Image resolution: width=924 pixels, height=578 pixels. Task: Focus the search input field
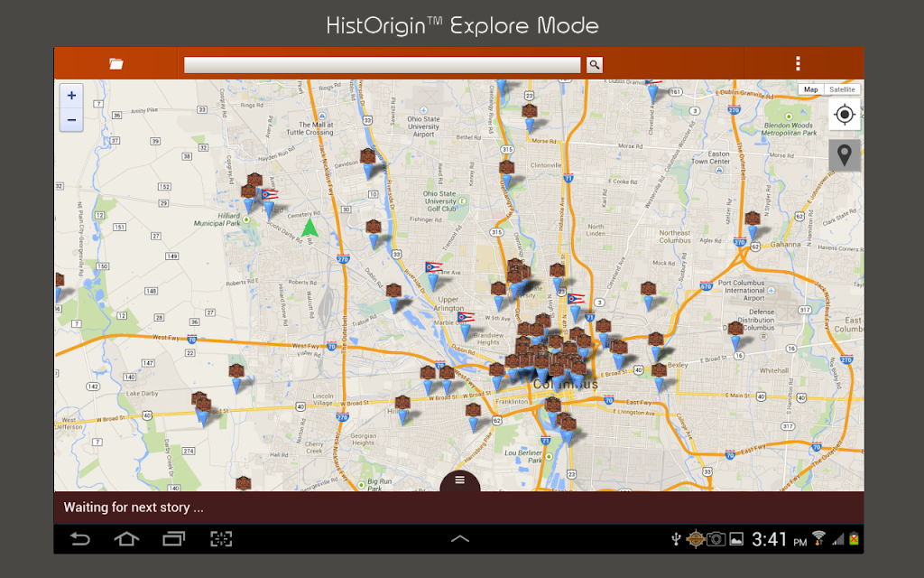click(x=383, y=65)
